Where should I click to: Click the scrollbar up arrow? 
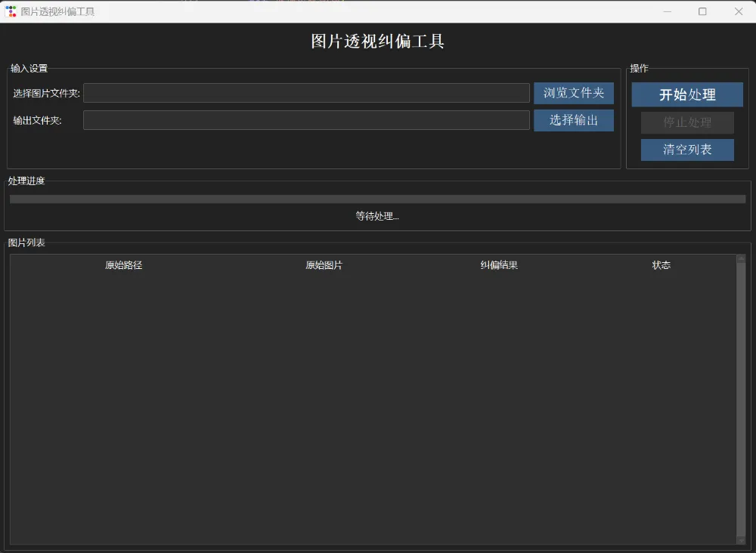741,258
